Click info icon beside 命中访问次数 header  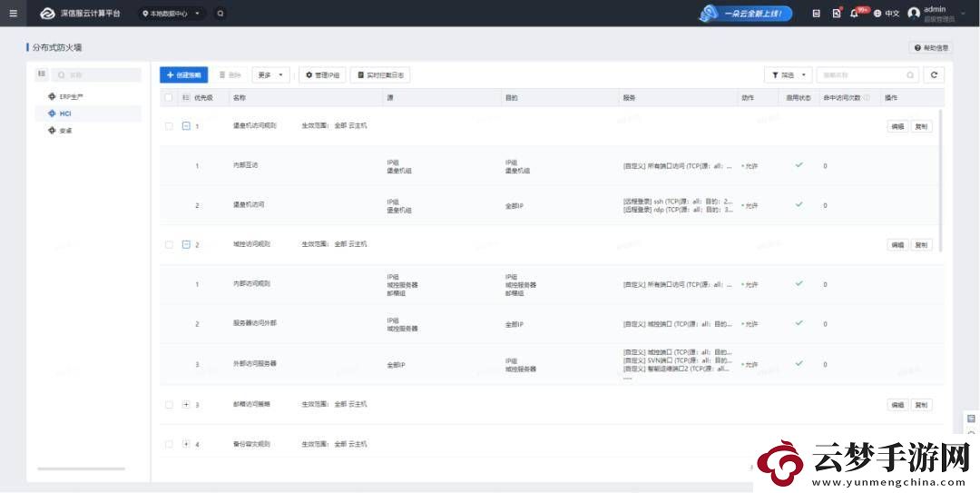[867, 97]
